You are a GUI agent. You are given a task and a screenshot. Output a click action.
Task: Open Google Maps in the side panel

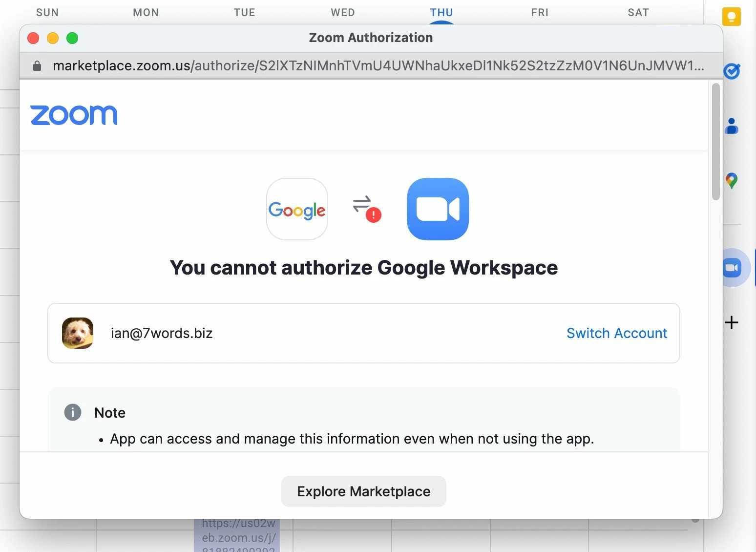[x=732, y=181]
